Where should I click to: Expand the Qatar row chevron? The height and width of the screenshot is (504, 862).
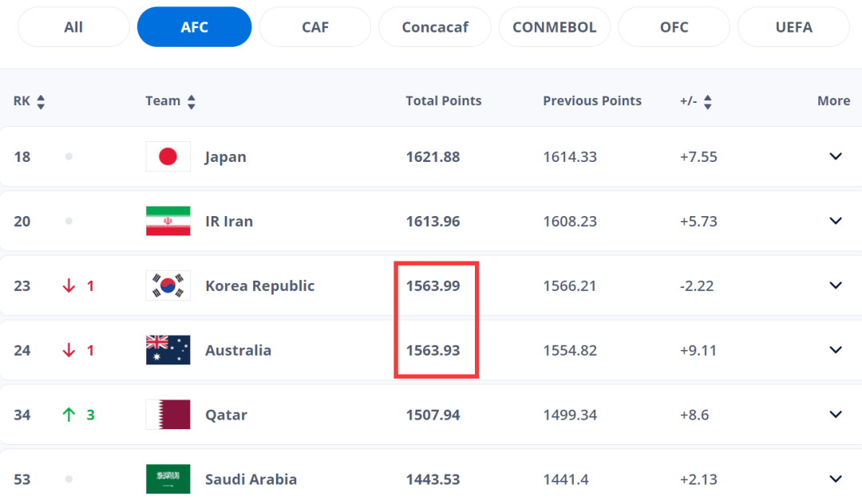pyautogui.click(x=836, y=415)
